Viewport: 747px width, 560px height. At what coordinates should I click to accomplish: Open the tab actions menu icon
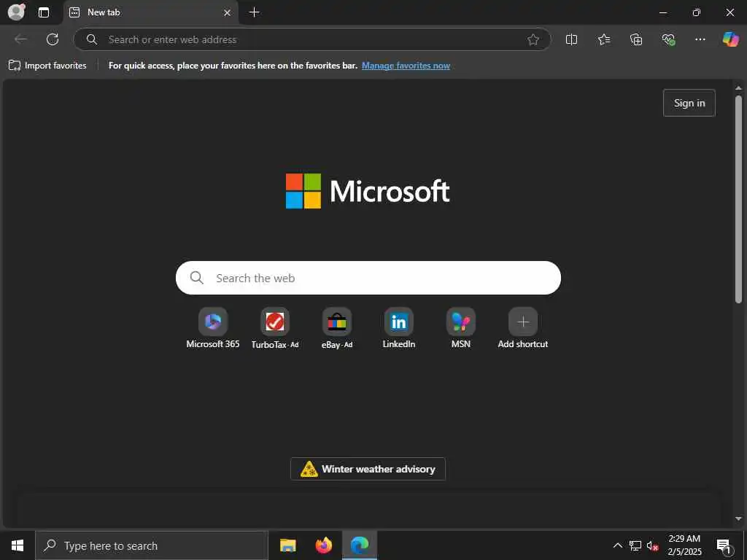coord(44,12)
